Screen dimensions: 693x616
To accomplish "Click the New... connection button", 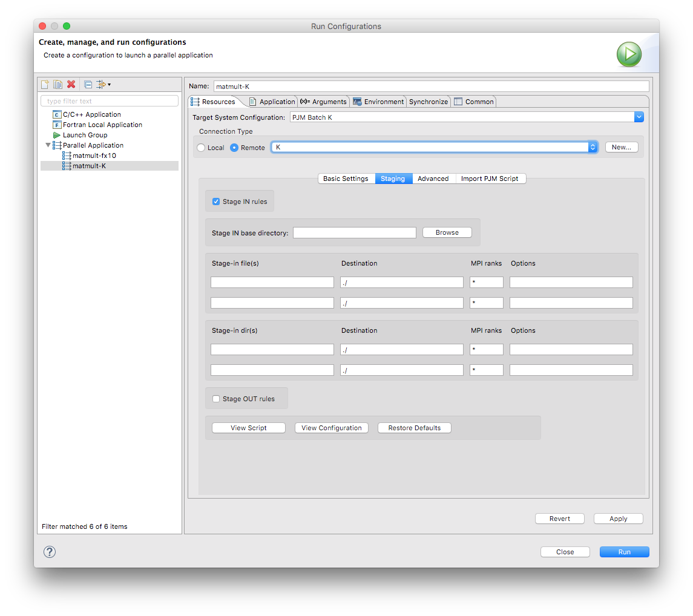I will pyautogui.click(x=622, y=147).
